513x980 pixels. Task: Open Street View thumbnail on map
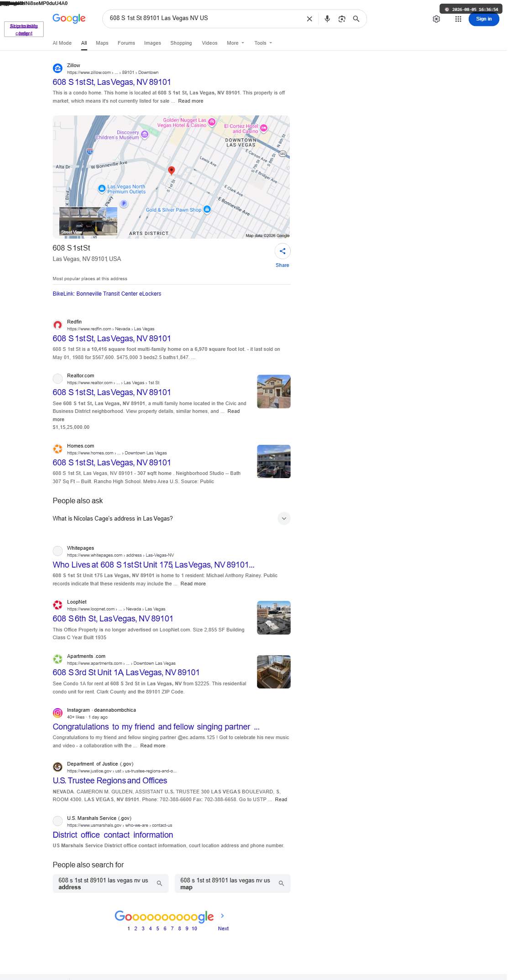point(88,221)
